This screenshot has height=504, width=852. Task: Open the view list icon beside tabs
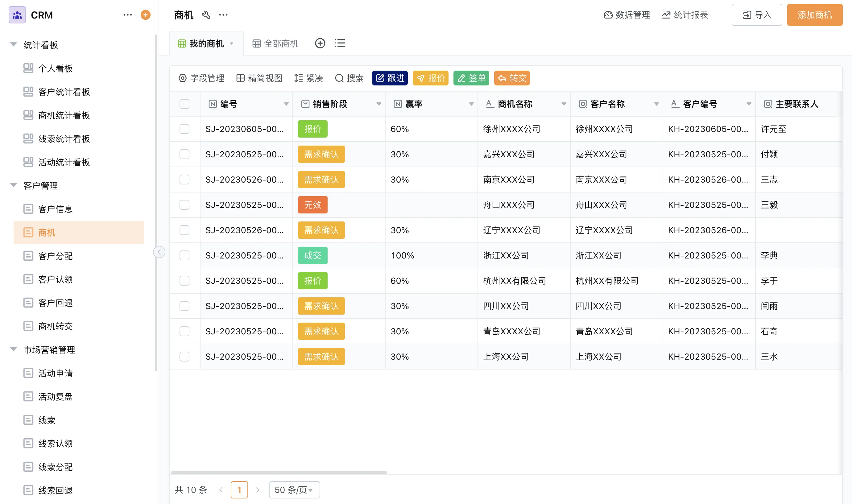(x=340, y=43)
